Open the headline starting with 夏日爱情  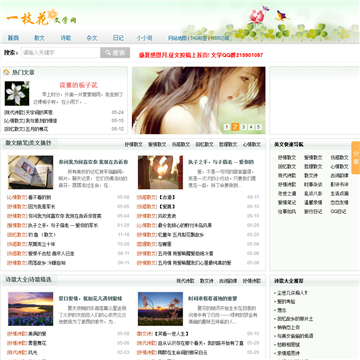[90, 298]
